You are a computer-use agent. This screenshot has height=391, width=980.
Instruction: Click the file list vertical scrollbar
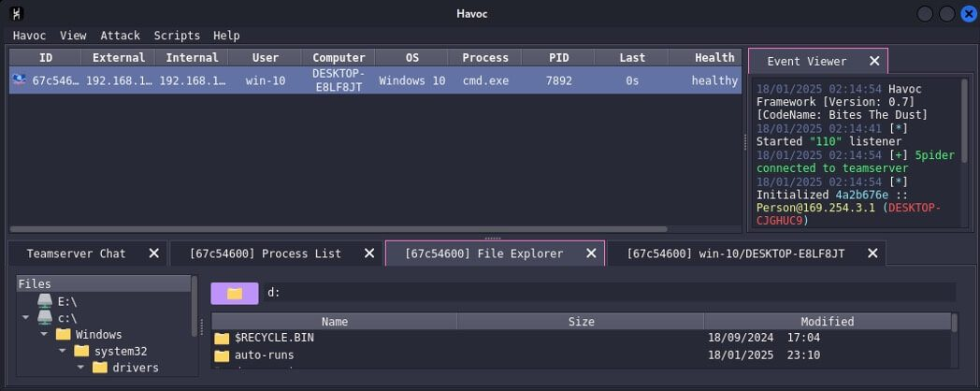(x=955, y=323)
